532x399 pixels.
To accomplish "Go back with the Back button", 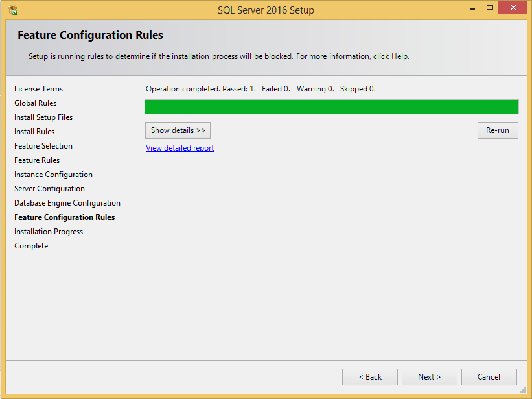I will (370, 377).
